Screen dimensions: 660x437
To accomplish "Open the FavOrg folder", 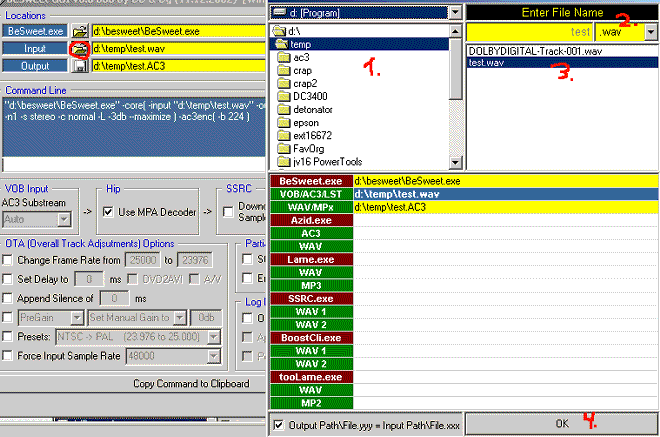I will [301, 149].
